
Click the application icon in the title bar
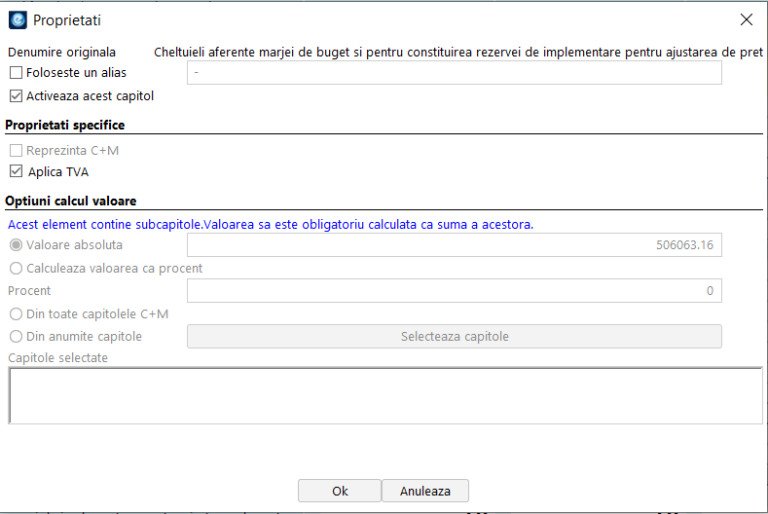pos(17,20)
